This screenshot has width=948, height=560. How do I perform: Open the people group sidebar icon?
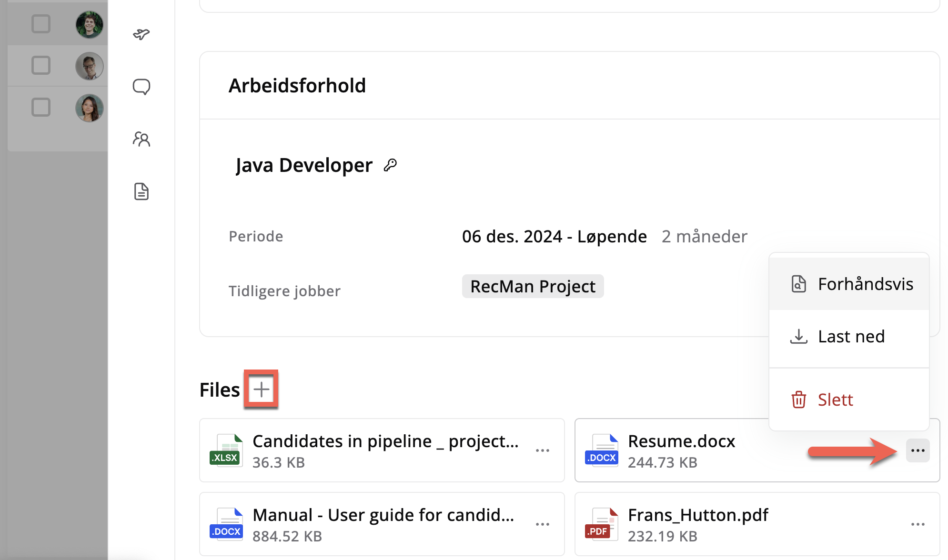[x=141, y=139]
